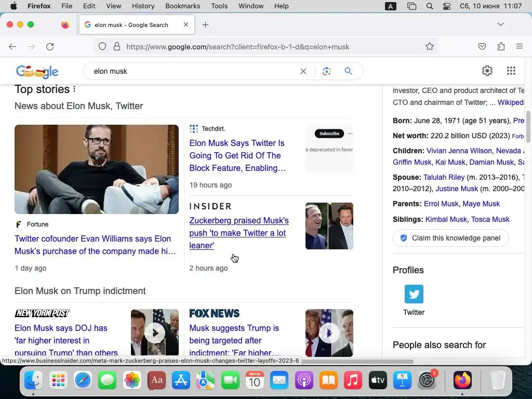The width and height of the screenshot is (532, 399).
Task: Play the Fox News video thumbnail
Action: click(x=329, y=333)
